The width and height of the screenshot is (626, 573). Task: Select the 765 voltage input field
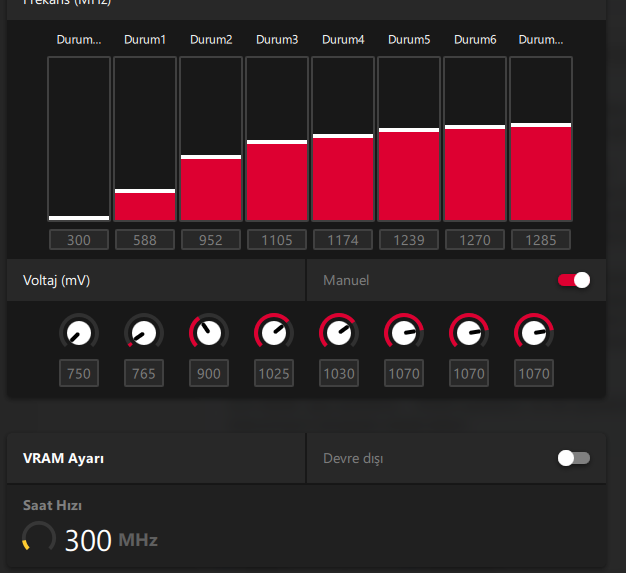(144, 373)
